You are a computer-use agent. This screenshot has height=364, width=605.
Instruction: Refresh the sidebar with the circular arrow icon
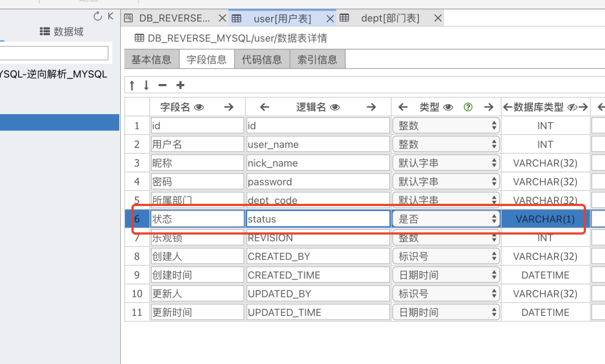pyautogui.click(x=97, y=16)
